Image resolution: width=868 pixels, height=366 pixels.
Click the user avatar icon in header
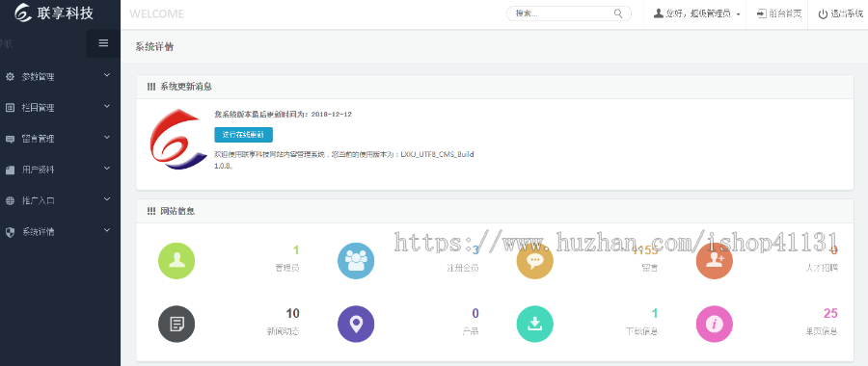(x=658, y=13)
